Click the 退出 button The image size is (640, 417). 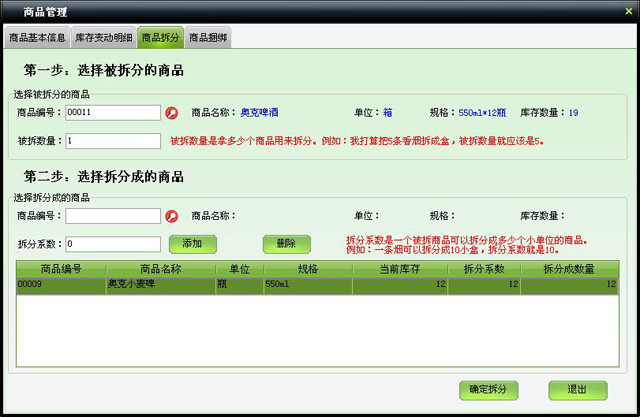(x=577, y=389)
